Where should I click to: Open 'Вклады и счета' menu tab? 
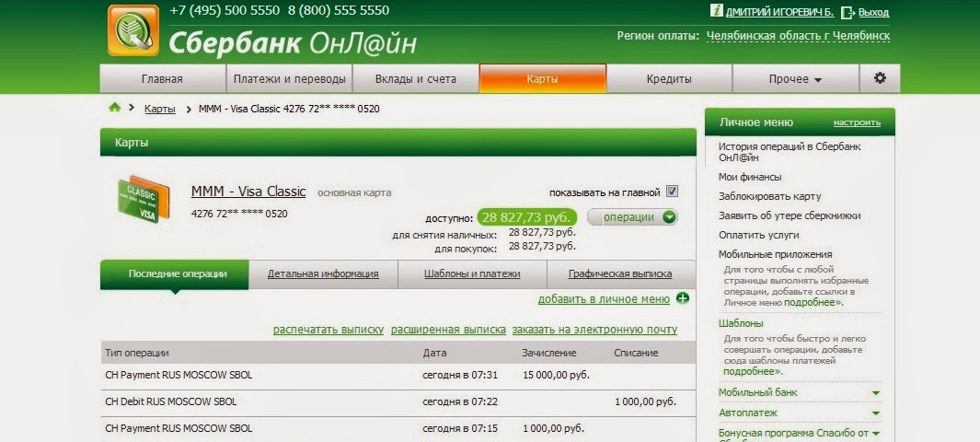[416, 79]
